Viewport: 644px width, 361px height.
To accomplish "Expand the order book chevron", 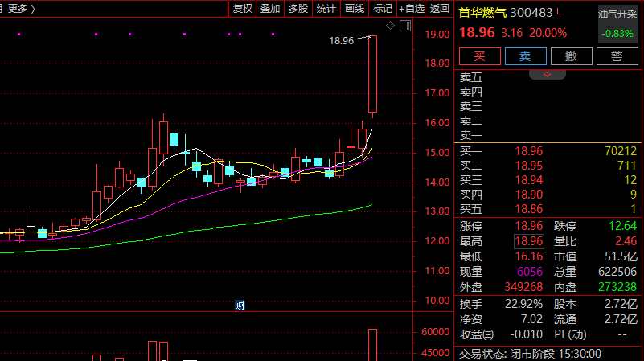I will click(547, 74).
